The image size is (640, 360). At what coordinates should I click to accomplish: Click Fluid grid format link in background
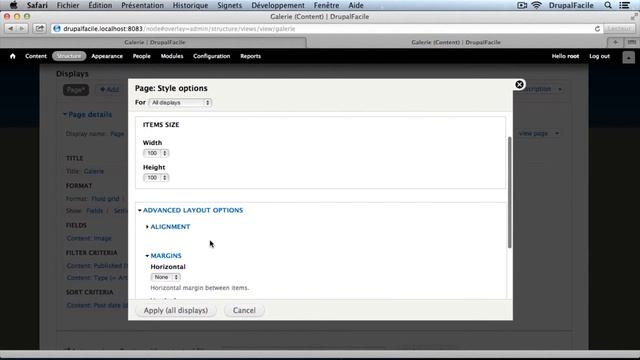pos(105,199)
